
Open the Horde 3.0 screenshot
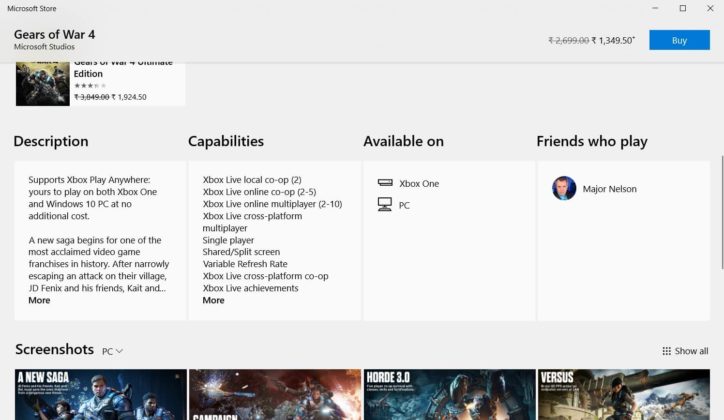click(450, 394)
